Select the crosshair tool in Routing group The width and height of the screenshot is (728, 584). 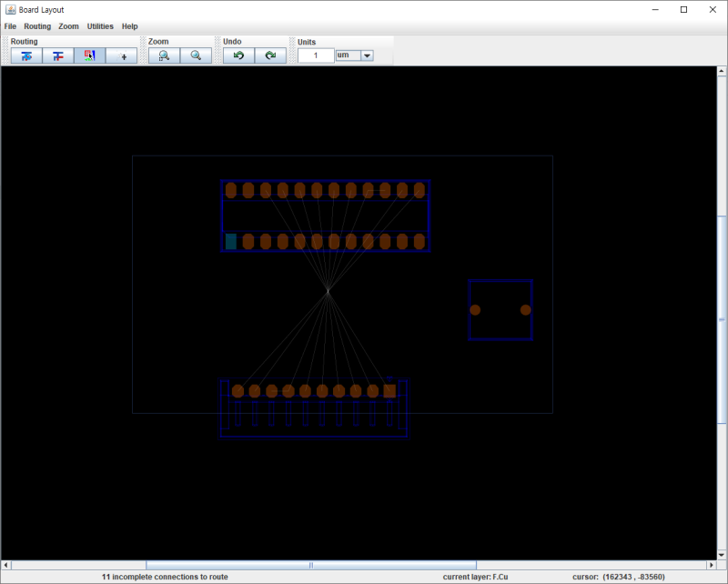[123, 55]
